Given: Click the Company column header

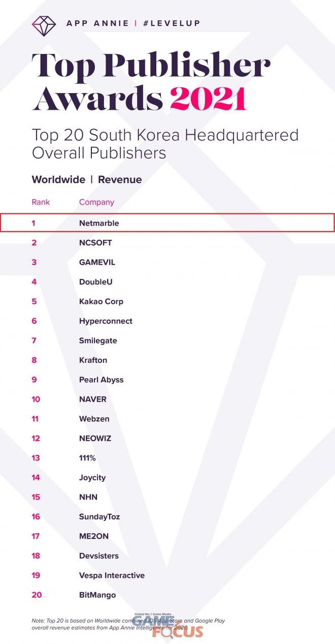Looking at the screenshot, I should [96, 202].
